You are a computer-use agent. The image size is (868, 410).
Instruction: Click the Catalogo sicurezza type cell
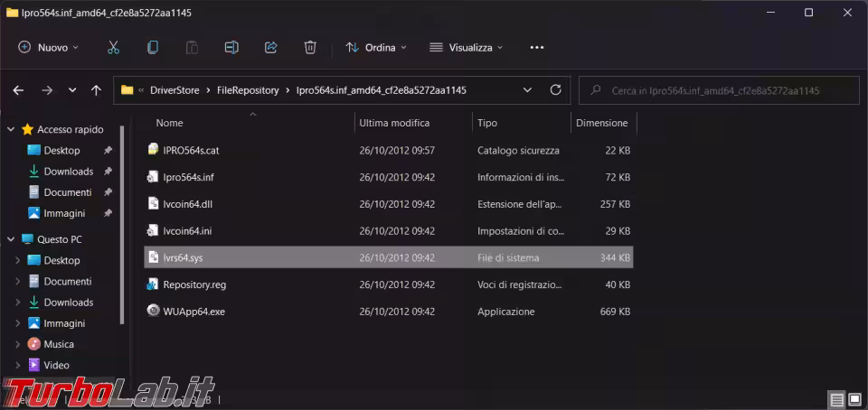click(x=518, y=150)
